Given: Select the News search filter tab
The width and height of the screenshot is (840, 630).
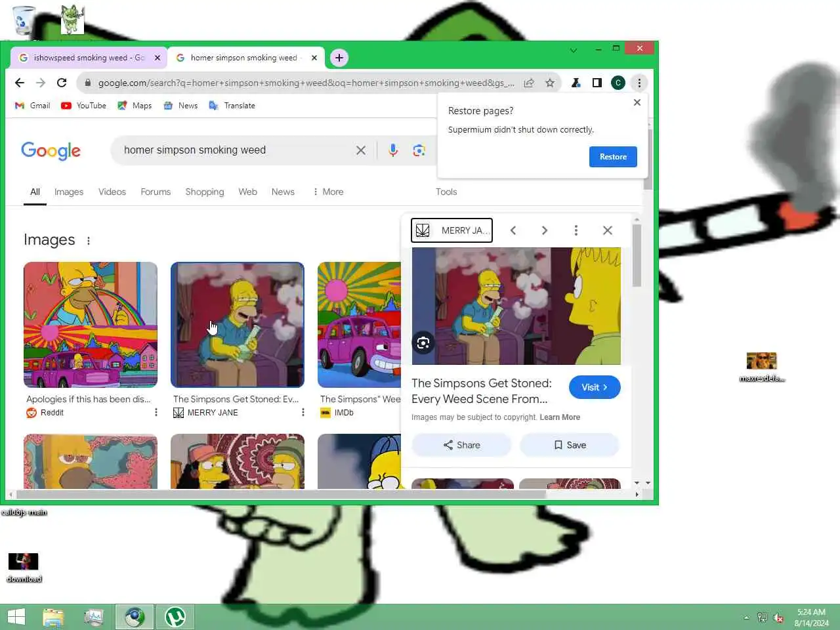Looking at the screenshot, I should click(283, 192).
